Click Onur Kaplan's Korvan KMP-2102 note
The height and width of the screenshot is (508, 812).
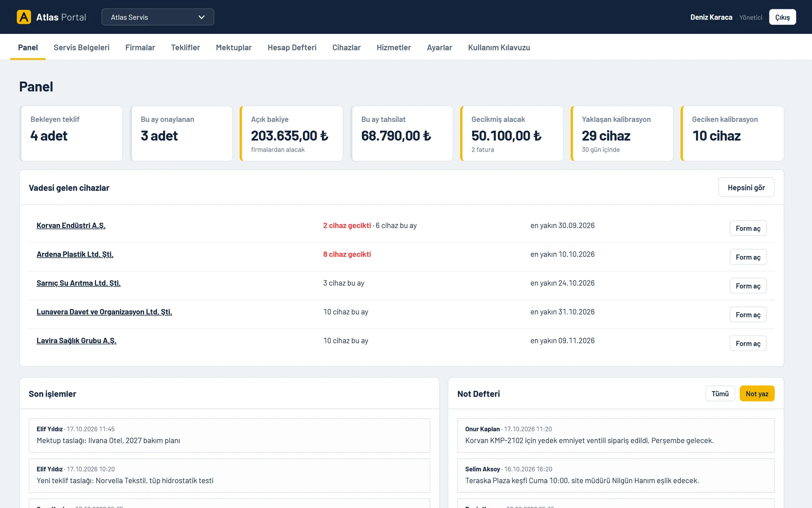point(615,435)
